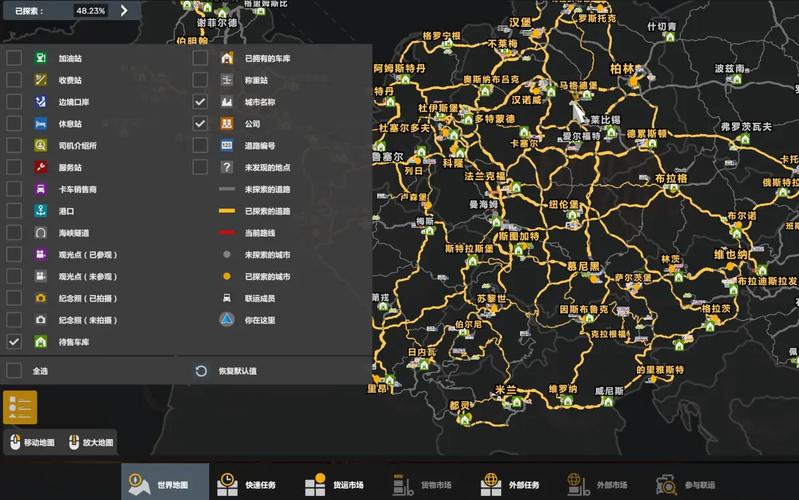799x500 pixels.
Task: Click restore defaults (恢复默认值) button
Action: [x=226, y=371]
